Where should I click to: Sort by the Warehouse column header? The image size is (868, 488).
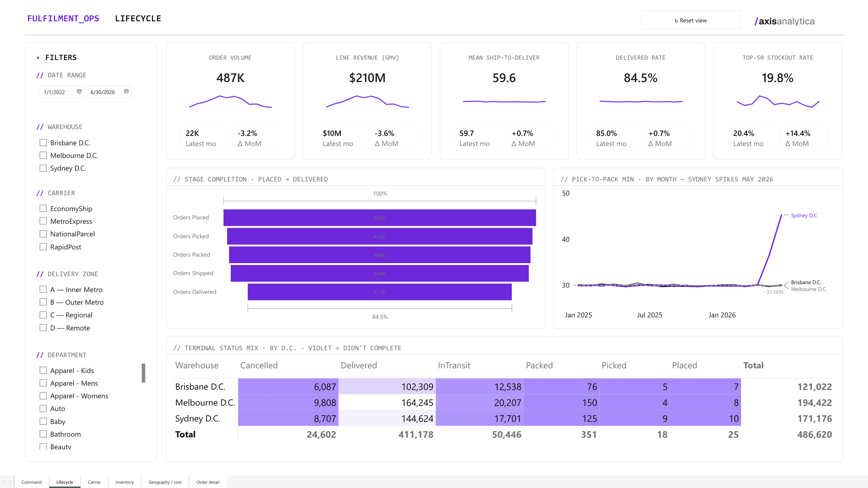[197, 365]
